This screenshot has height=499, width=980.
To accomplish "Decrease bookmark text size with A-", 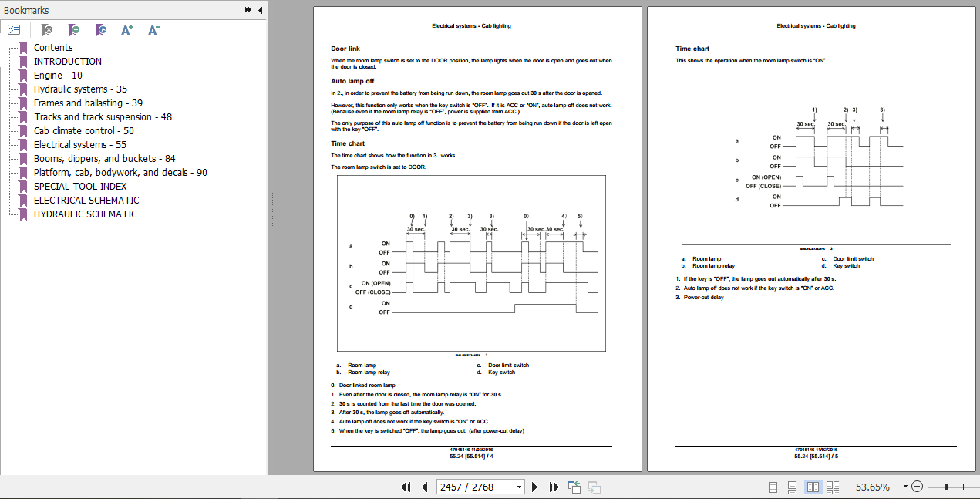I will coord(153,30).
